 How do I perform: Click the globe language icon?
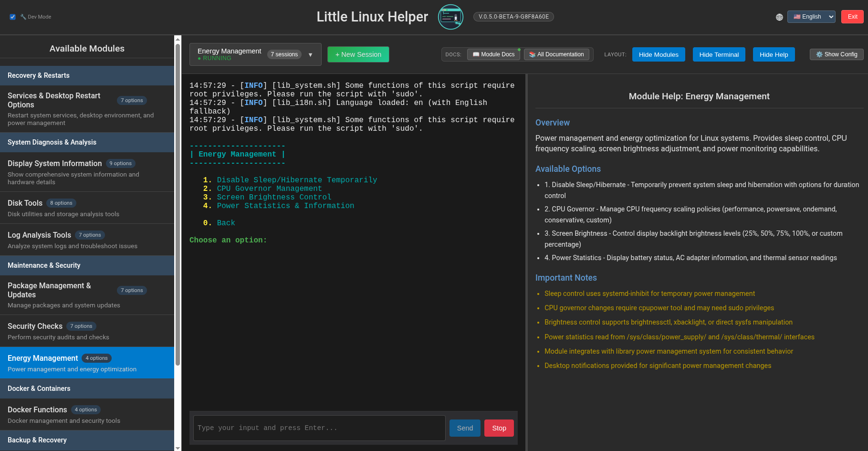click(779, 17)
